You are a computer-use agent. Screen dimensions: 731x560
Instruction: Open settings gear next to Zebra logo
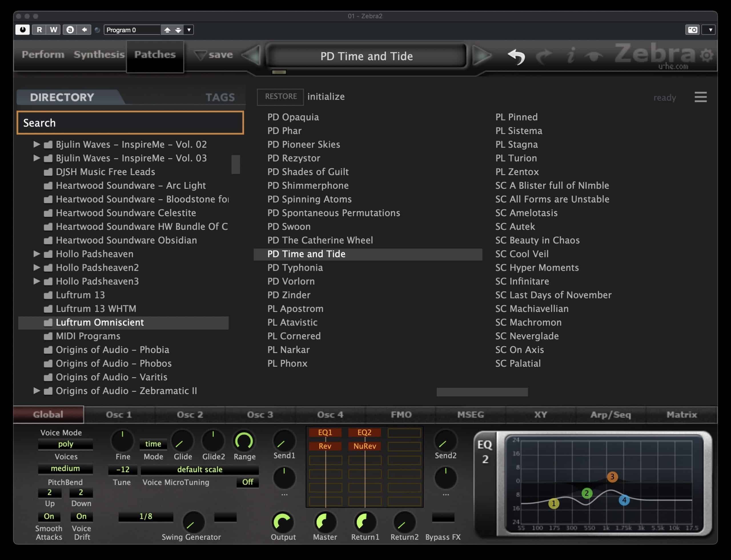pyautogui.click(x=707, y=55)
